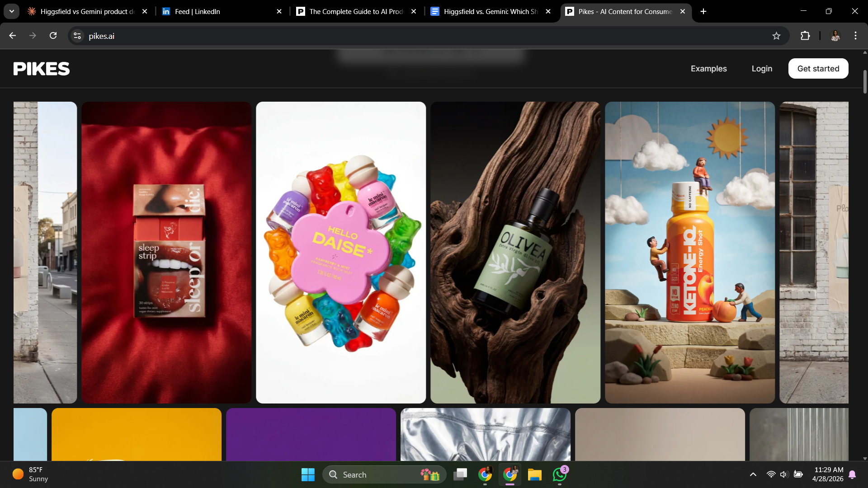
Task: Check the battery status icon
Action: pyautogui.click(x=798, y=474)
